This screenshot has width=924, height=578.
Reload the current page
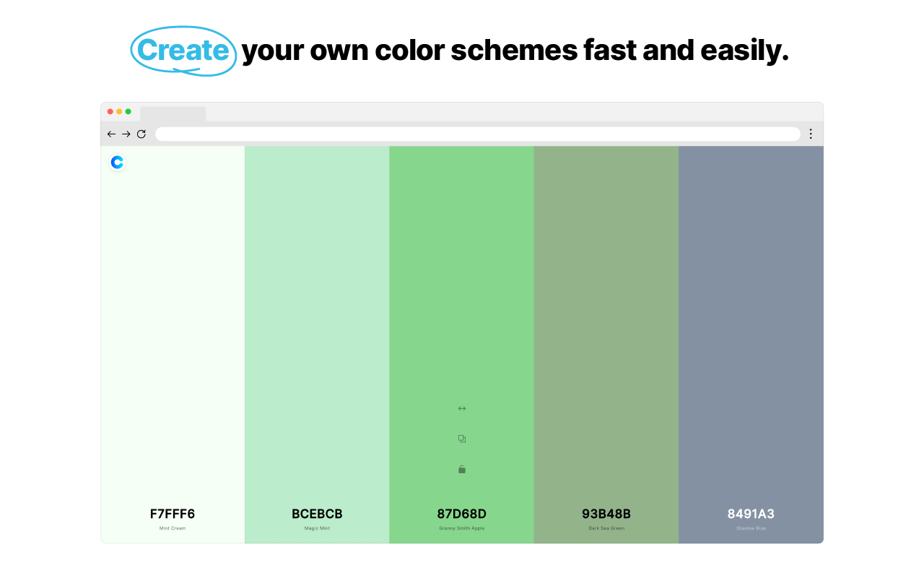click(141, 134)
